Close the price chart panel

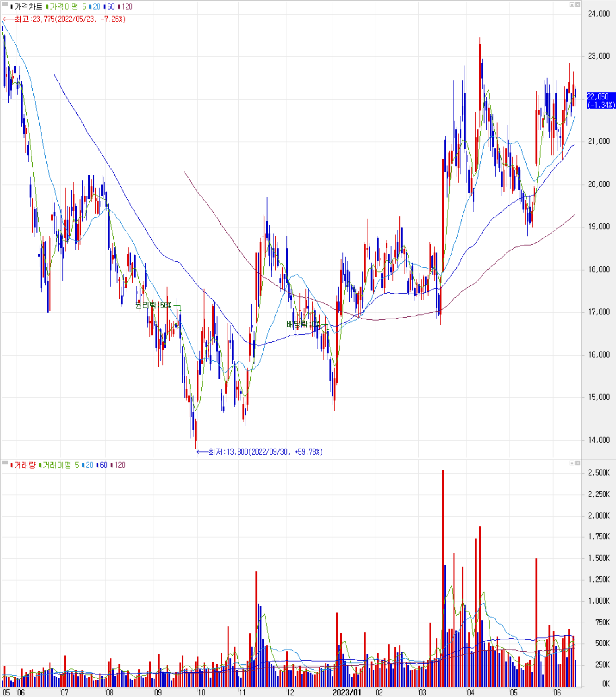pos(578,5)
